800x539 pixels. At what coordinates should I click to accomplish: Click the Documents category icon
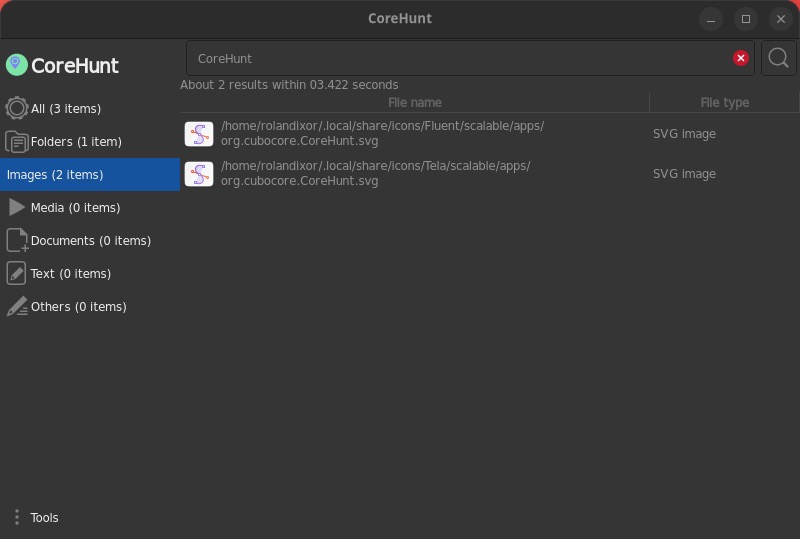pyautogui.click(x=17, y=240)
